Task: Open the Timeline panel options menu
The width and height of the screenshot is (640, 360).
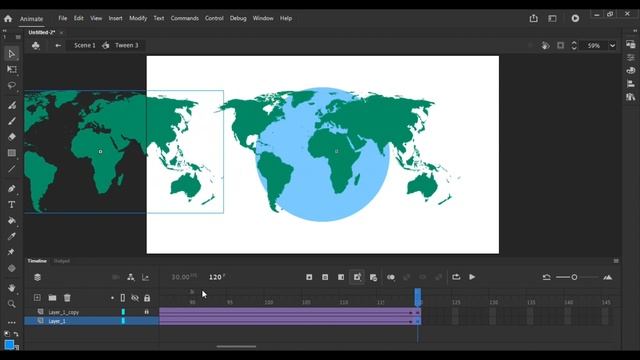Action: pos(616,261)
